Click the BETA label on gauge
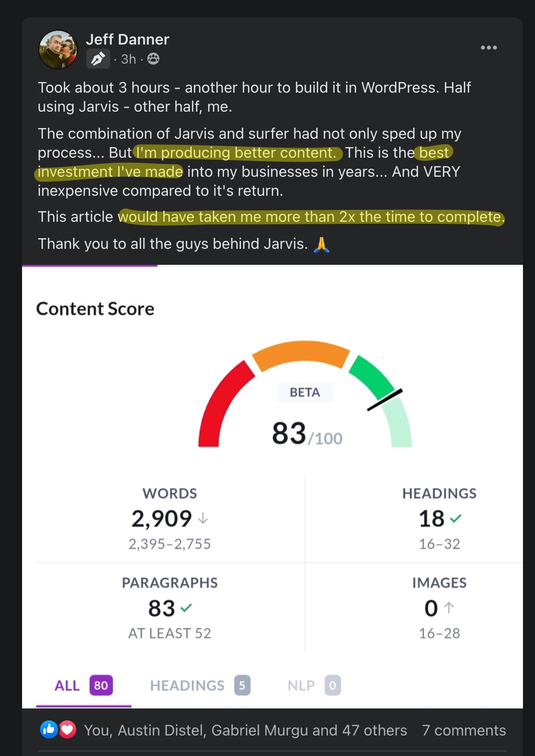 coord(305,392)
